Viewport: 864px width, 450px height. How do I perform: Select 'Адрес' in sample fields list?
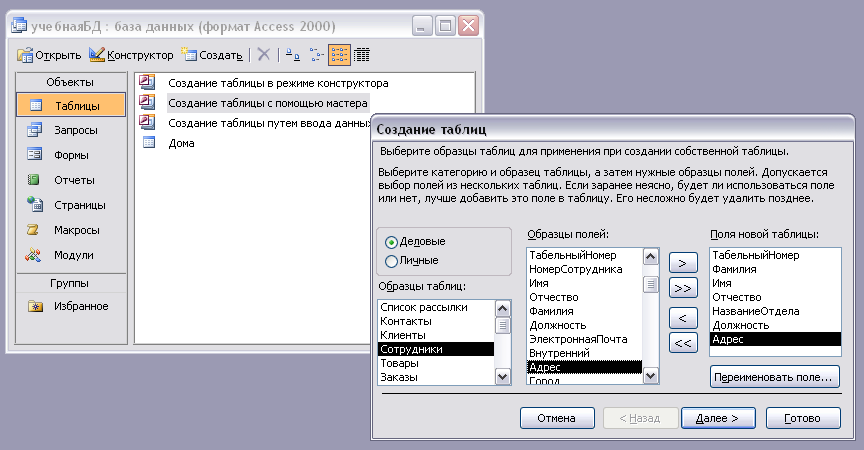coord(585,367)
